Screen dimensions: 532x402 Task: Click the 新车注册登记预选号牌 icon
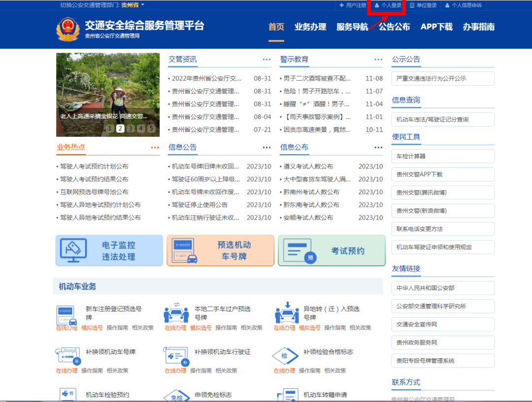pyautogui.click(x=66, y=315)
